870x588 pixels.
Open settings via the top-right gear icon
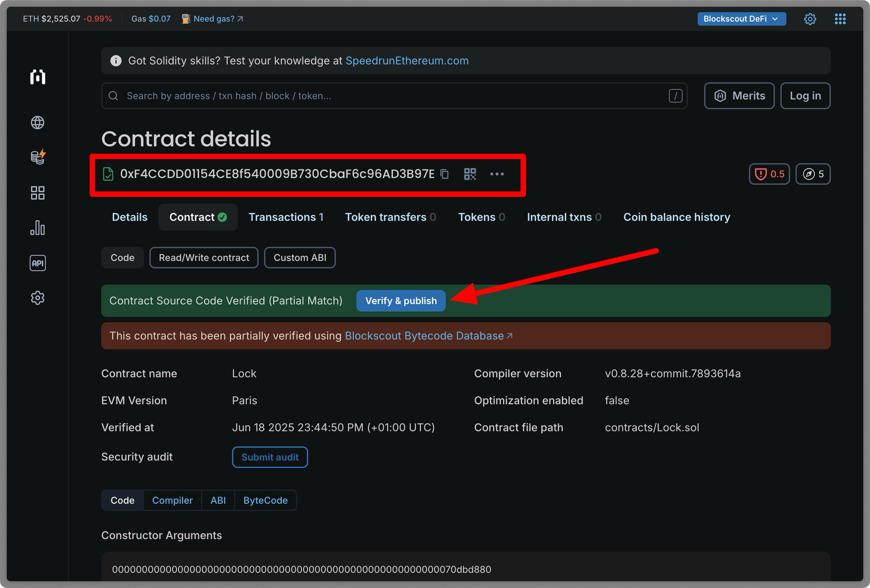pos(810,19)
